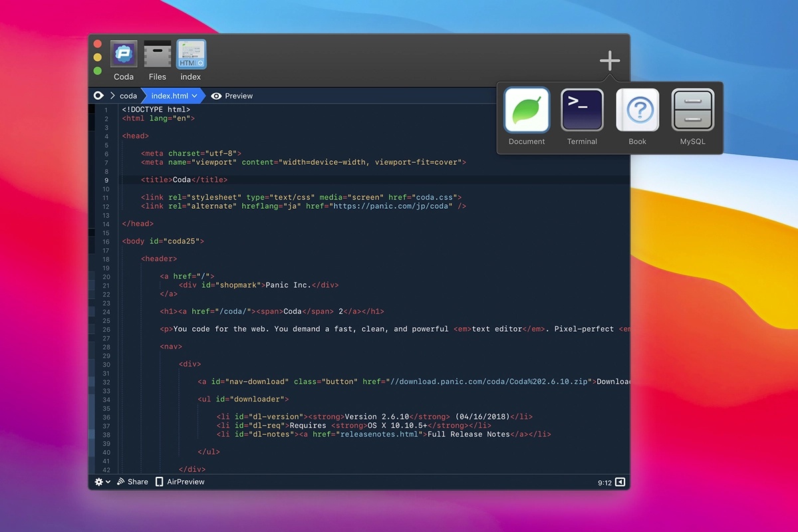Select the index HTML tab thumbnail
This screenshot has height=532, width=798.
click(x=191, y=55)
